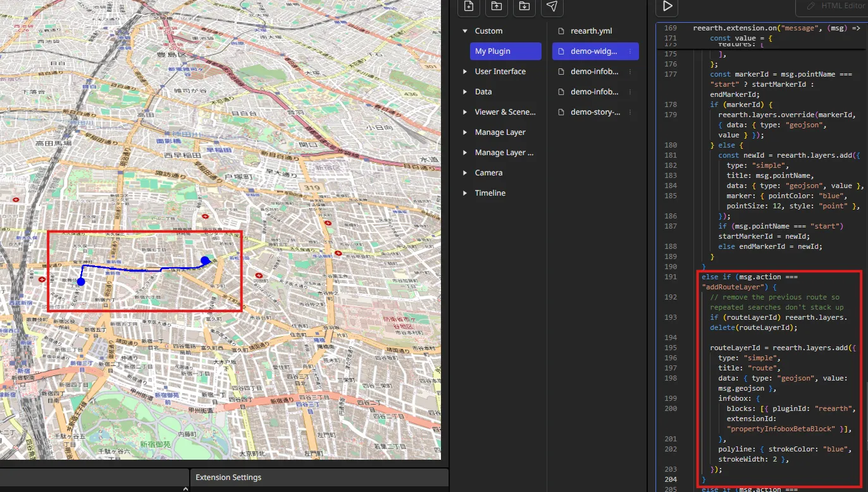Switch to the Extension Settings tab
The height and width of the screenshot is (492, 868).
tap(228, 477)
